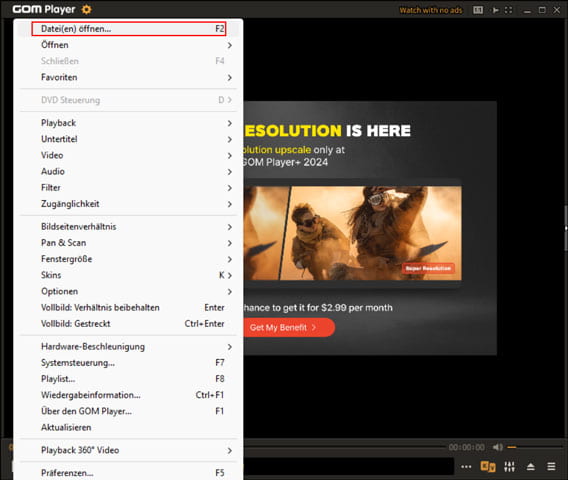This screenshot has width=568, height=480.
Task: Click the Watch with no ads link
Action: coord(431,10)
